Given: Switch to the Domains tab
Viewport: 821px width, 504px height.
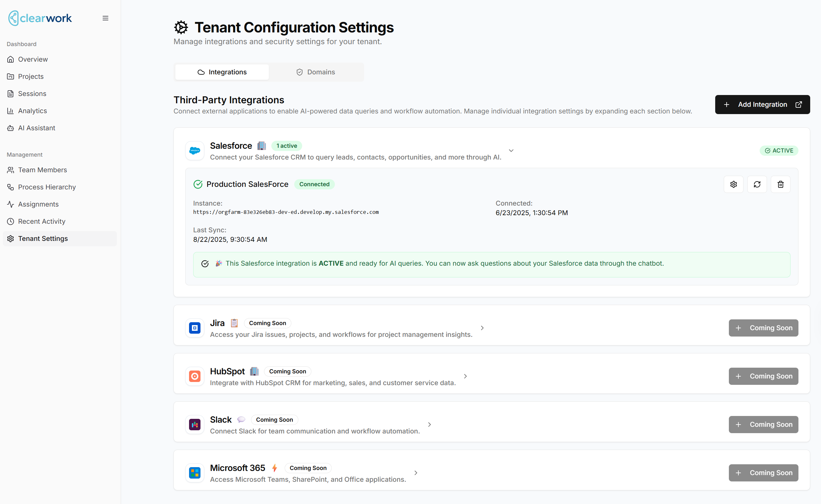Looking at the screenshot, I should click(316, 72).
